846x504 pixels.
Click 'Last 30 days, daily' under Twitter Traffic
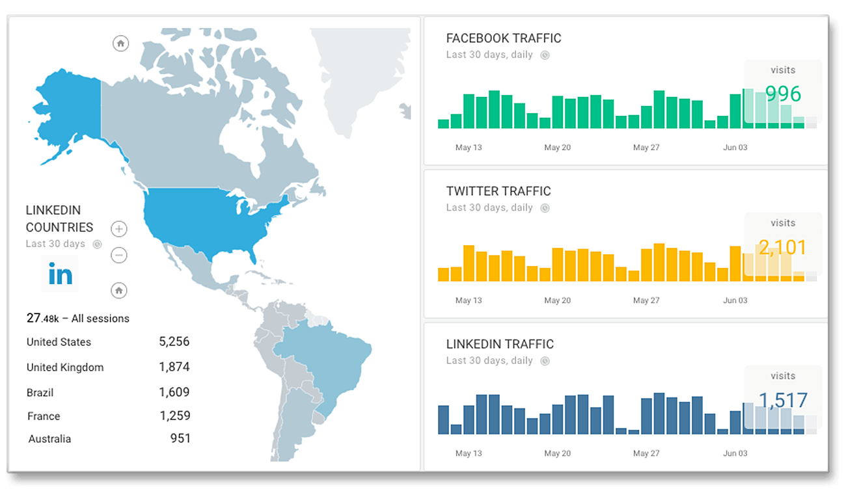coord(489,207)
